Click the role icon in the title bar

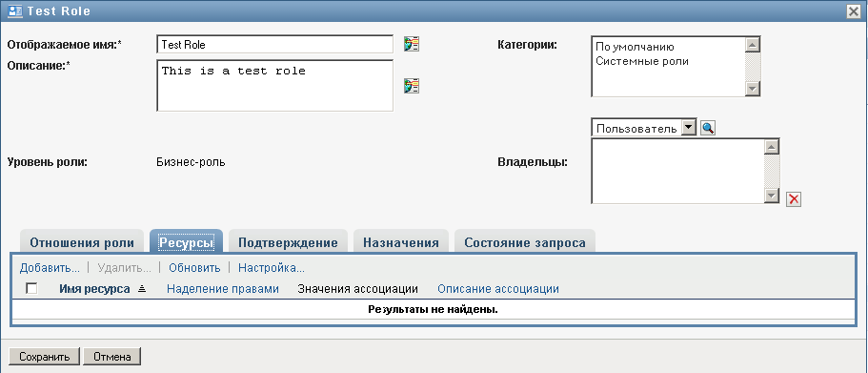[15, 11]
